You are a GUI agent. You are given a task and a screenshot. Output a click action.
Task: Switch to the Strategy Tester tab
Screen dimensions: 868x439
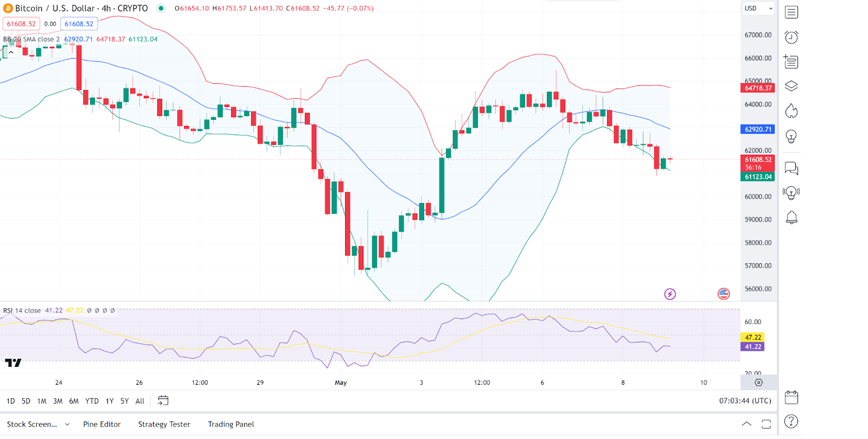point(164,424)
